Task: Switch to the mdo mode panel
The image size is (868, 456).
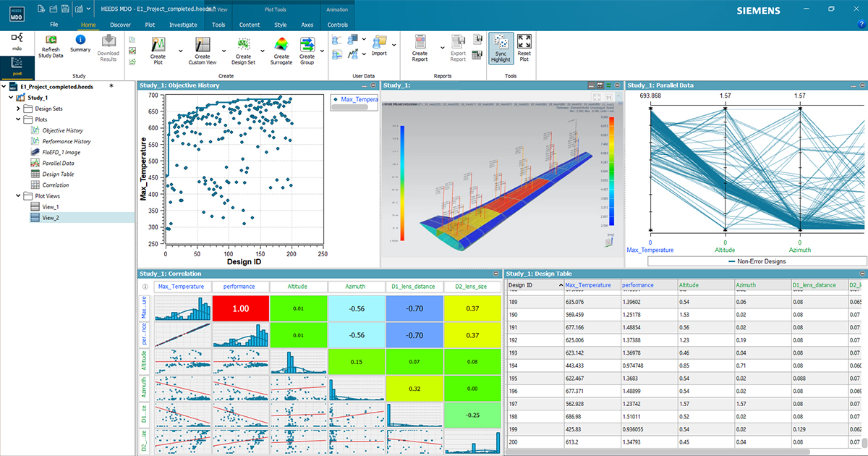Action: 16,41
